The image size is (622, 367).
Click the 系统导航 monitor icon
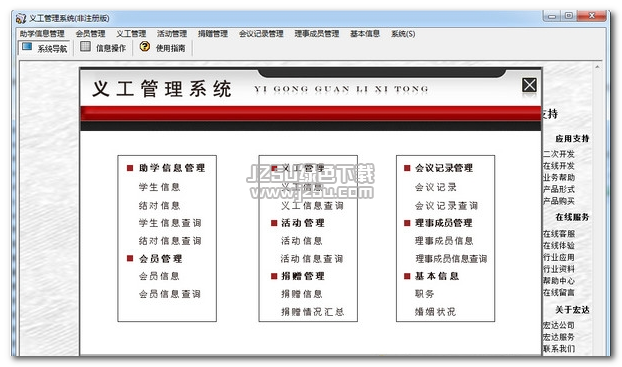27,46
